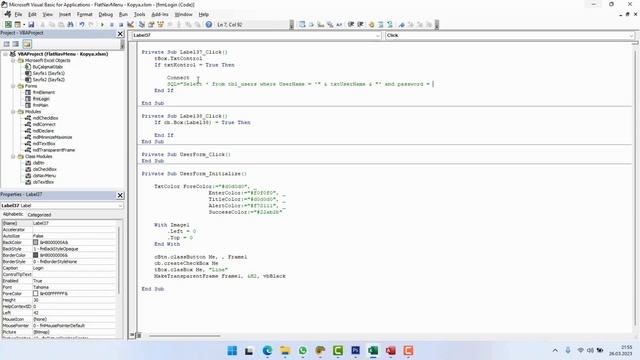This screenshot has width=640, height=360.
Task: Select Sayfa1 sheet object in project tree
Action: (x=49, y=73)
